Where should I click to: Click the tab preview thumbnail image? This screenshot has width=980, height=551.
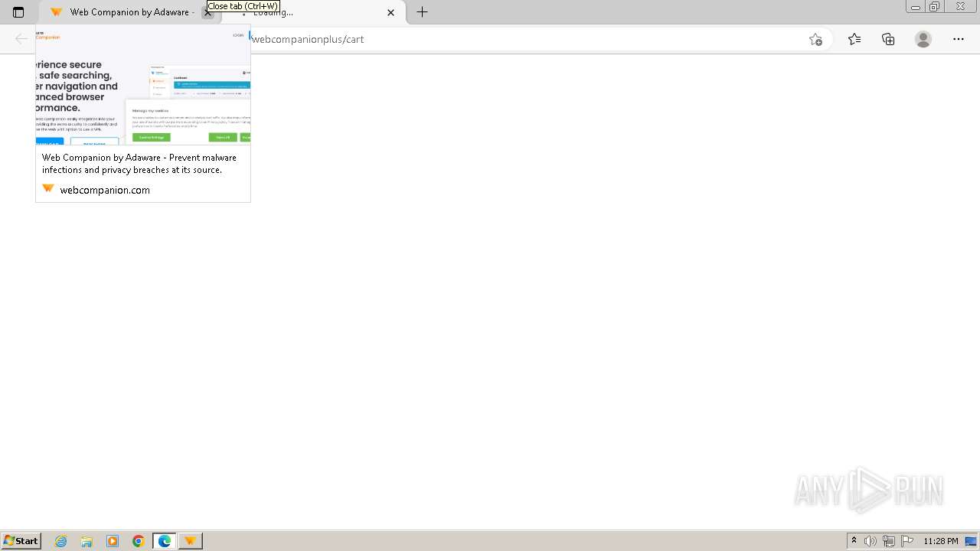143,84
